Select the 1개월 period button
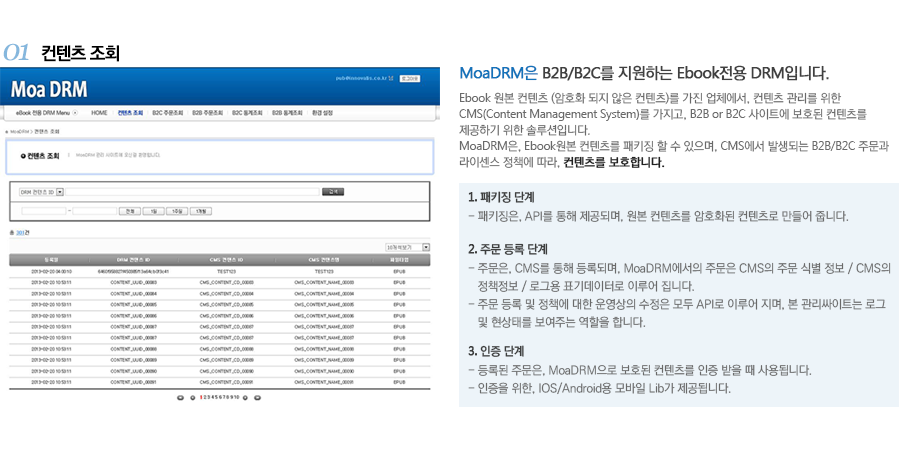The image size is (900, 455). coord(200,212)
